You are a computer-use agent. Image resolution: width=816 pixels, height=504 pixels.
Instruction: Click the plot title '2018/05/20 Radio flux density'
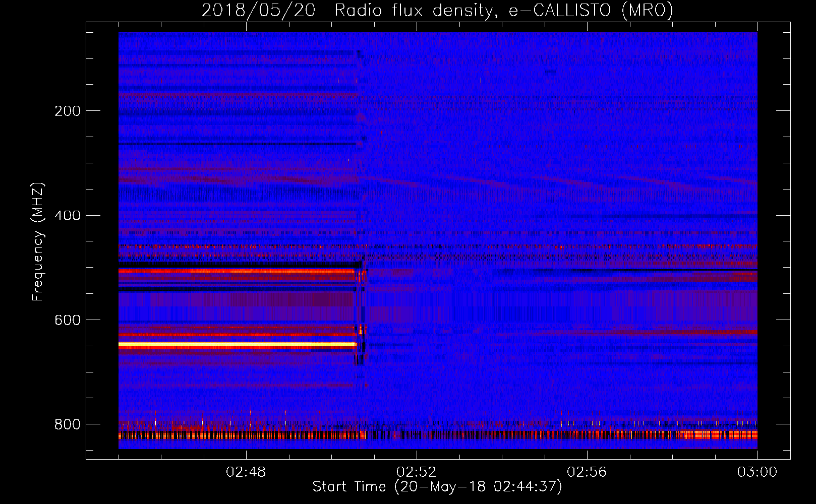pos(437,11)
